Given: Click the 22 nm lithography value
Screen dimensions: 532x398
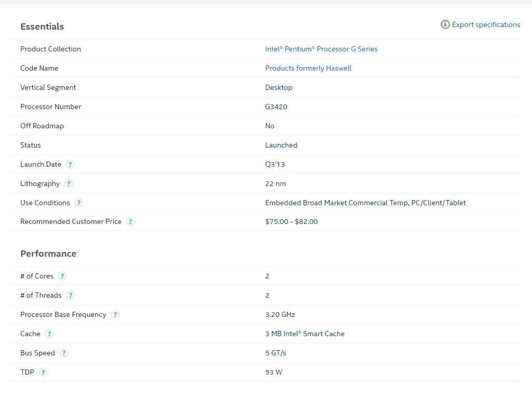Looking at the screenshot, I should (x=276, y=184).
